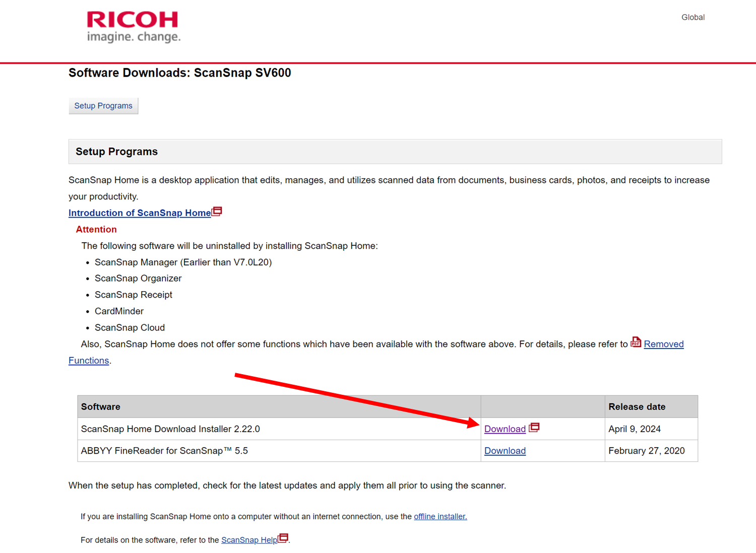Select the Setup Programs tab button

tap(103, 106)
